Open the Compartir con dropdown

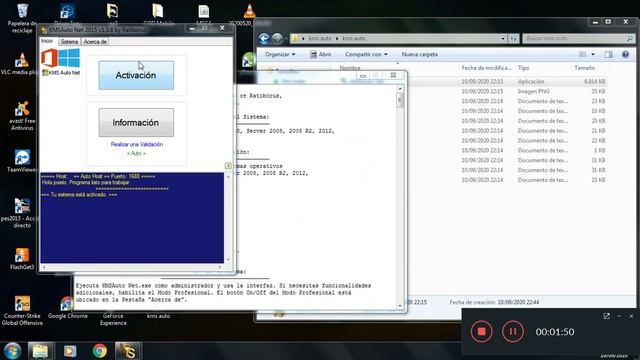[x=366, y=54]
